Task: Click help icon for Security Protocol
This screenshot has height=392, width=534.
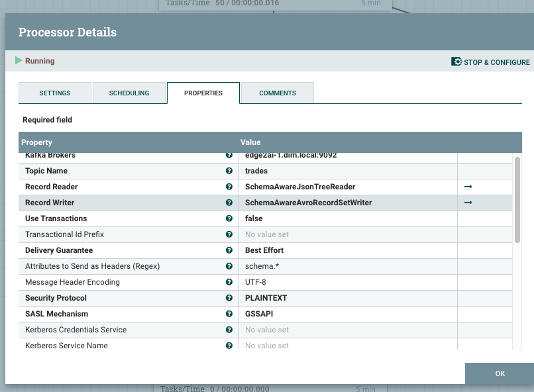Action: [229, 298]
